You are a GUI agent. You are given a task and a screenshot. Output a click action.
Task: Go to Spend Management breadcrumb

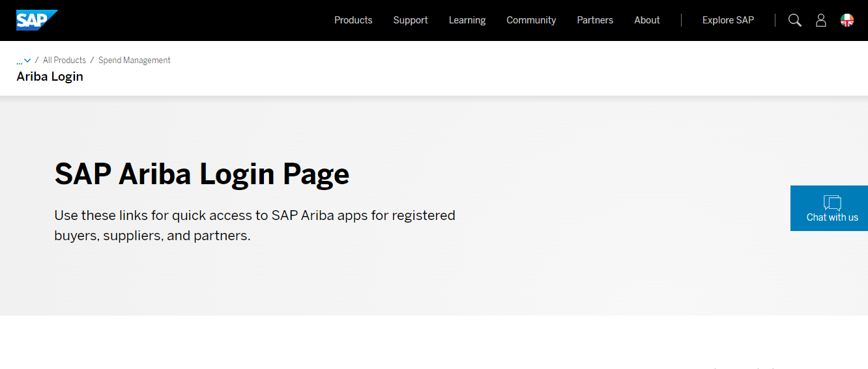point(134,60)
